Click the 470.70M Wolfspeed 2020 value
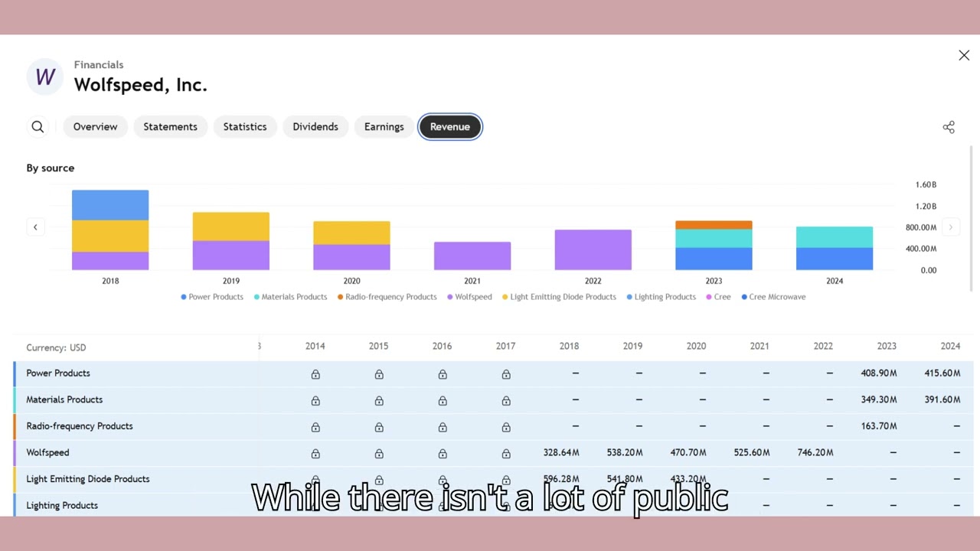Screen dimensions: 980x551 point(688,452)
